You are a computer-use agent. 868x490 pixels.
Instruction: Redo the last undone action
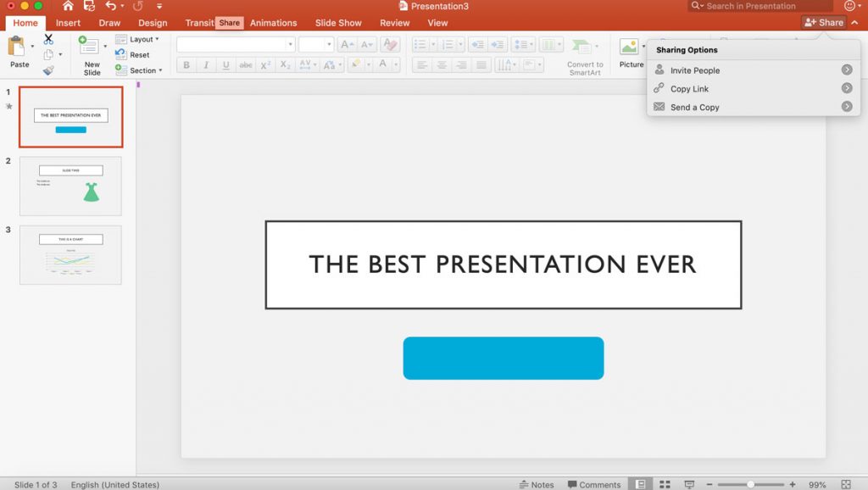(138, 6)
